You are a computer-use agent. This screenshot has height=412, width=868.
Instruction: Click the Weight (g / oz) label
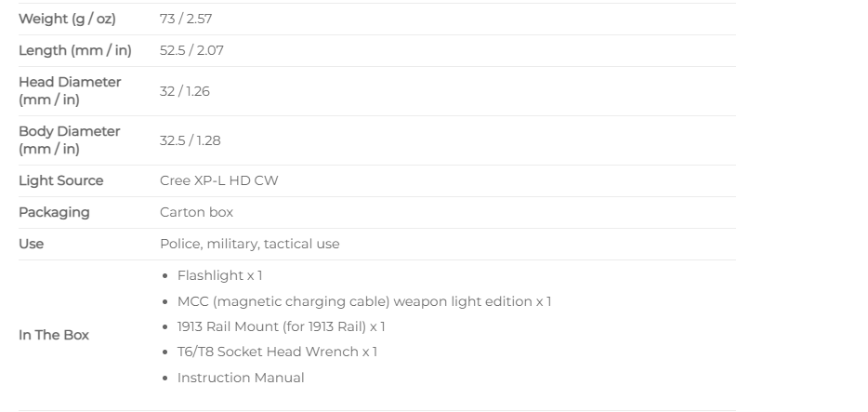pyautogui.click(x=67, y=19)
